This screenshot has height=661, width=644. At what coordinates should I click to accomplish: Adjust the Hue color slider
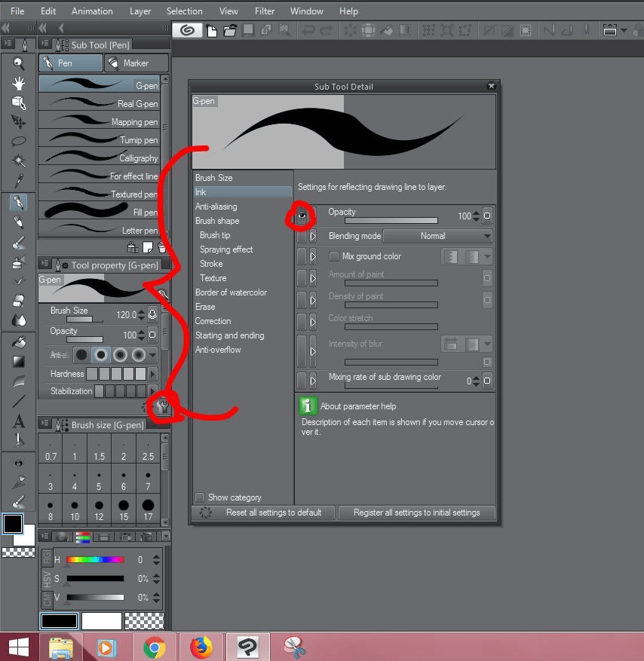[95, 560]
